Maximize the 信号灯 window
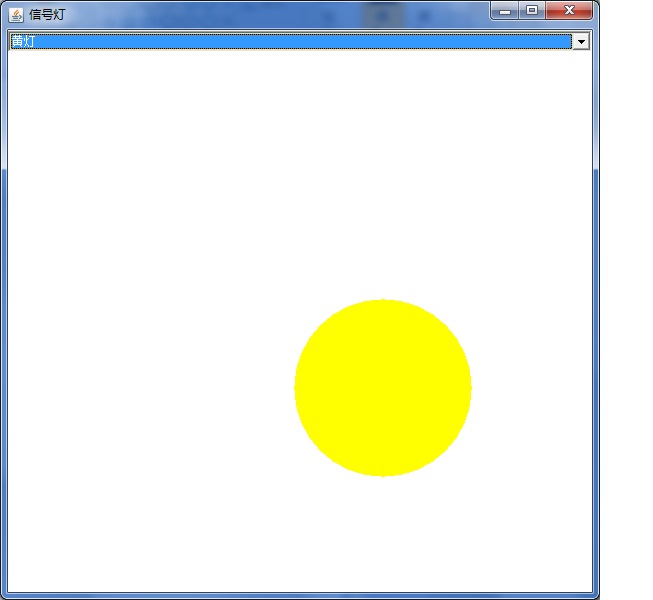The image size is (653, 600). tap(532, 10)
